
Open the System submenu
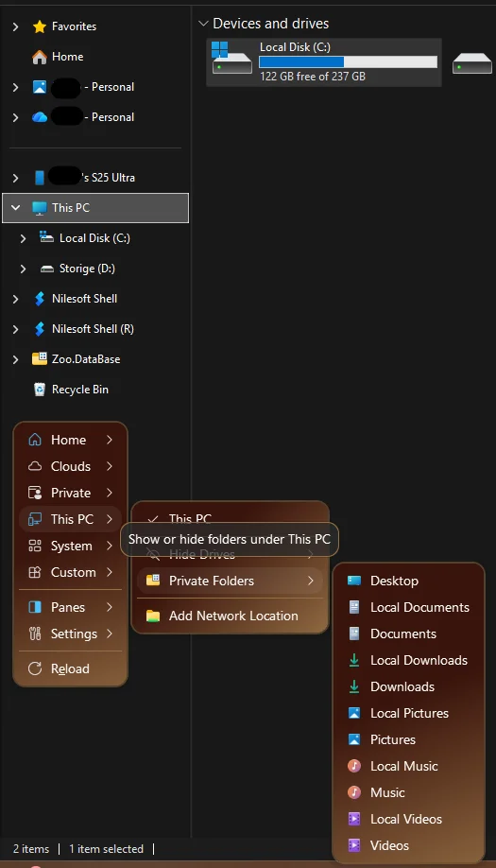point(70,546)
